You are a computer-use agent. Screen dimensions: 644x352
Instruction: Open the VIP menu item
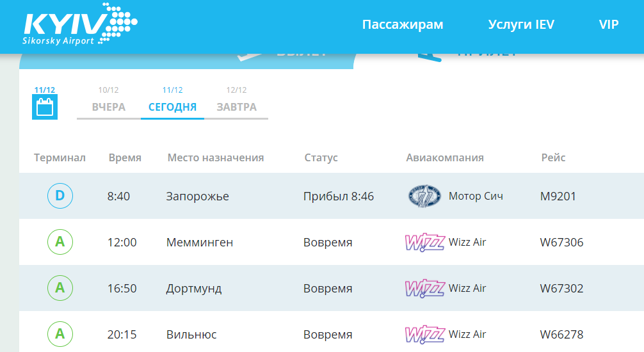[609, 25]
